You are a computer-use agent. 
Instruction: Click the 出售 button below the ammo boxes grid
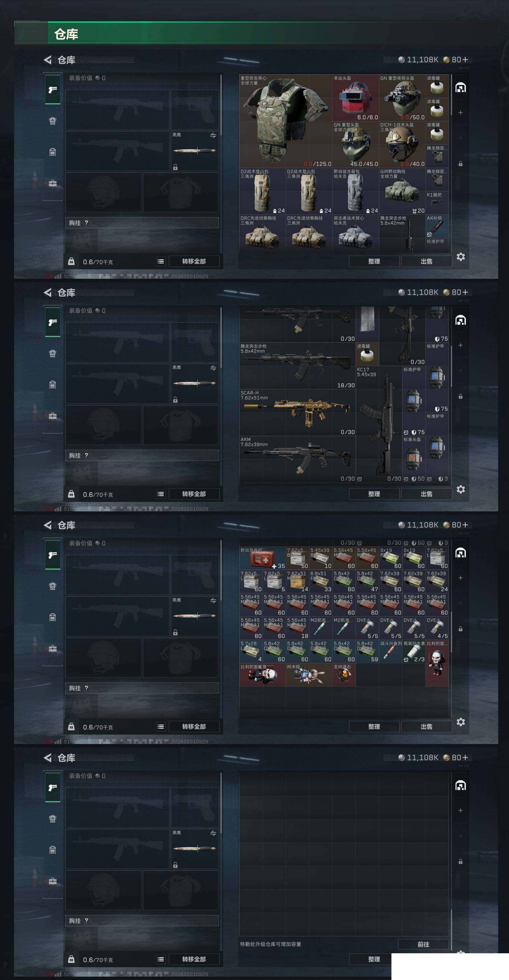pos(426,727)
